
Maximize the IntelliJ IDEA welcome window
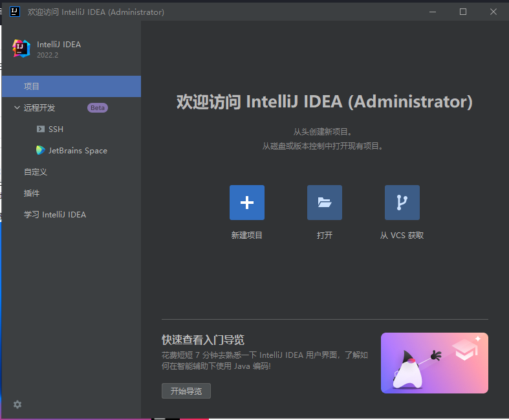click(463, 12)
